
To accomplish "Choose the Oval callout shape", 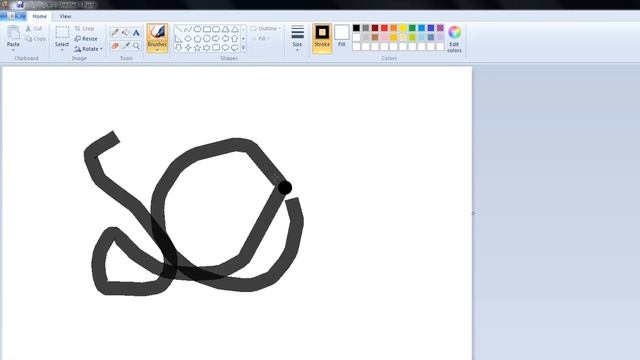I will coord(225,48).
